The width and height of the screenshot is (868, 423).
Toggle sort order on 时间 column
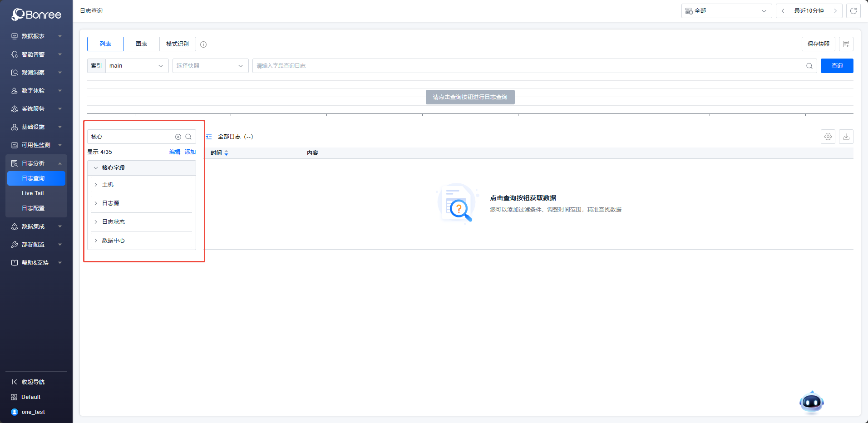tap(226, 153)
